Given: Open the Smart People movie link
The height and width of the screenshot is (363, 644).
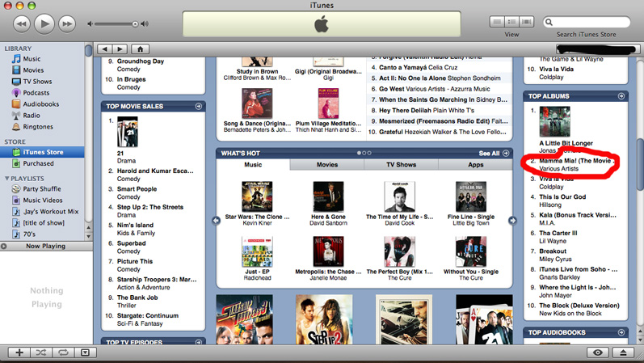Looking at the screenshot, I should 137,189.
